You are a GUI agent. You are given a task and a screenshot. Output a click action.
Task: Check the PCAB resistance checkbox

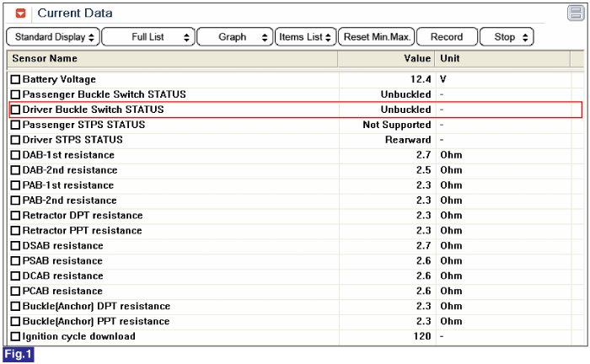tap(15, 292)
